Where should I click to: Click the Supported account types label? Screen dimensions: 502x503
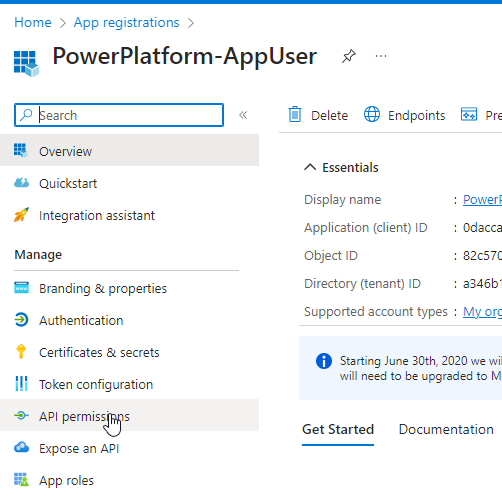point(376,312)
